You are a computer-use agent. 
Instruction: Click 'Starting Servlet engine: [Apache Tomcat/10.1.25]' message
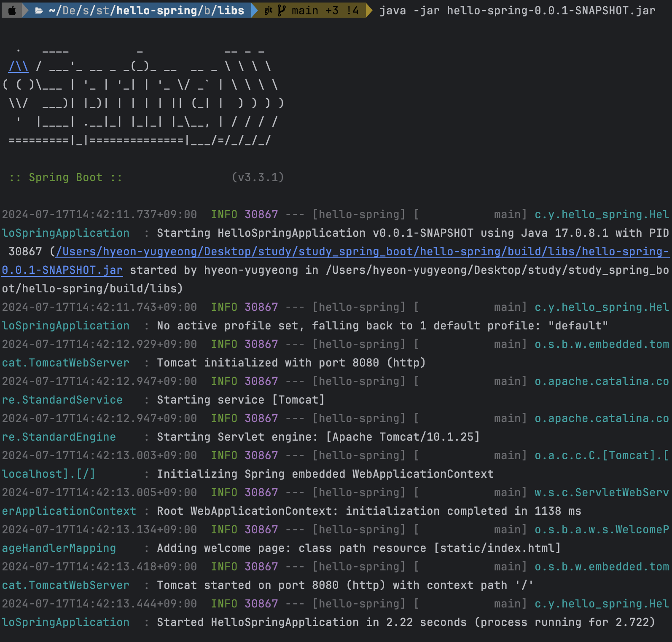(x=318, y=437)
